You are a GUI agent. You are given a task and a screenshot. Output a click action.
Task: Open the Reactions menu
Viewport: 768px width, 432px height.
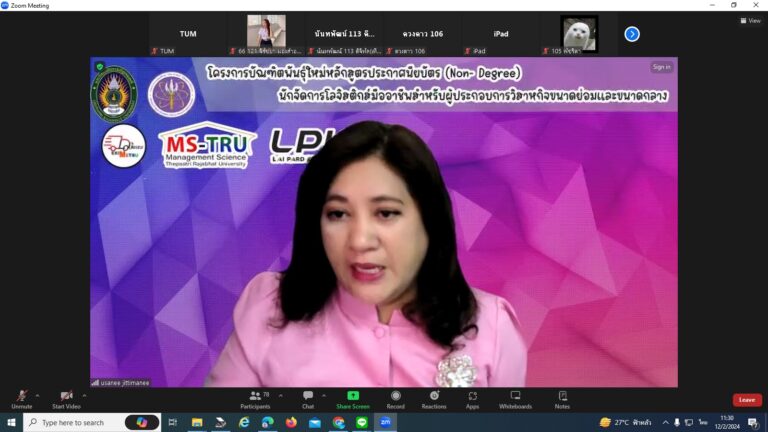tap(434, 399)
